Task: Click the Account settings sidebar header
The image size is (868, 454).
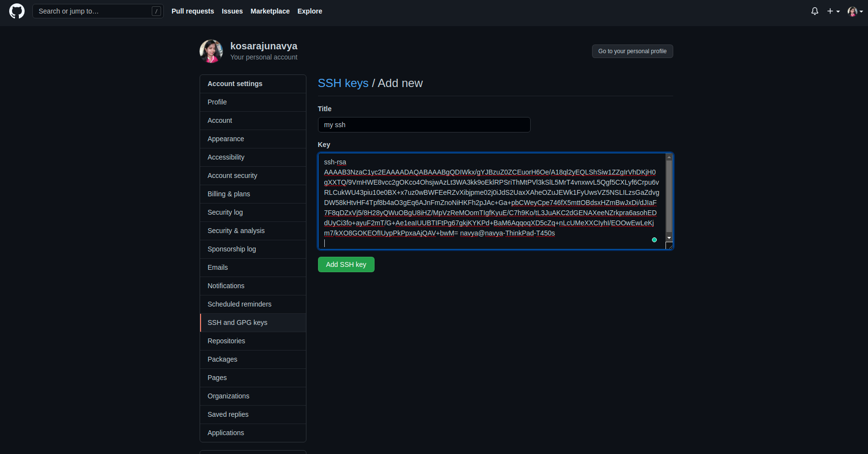Action: click(253, 84)
